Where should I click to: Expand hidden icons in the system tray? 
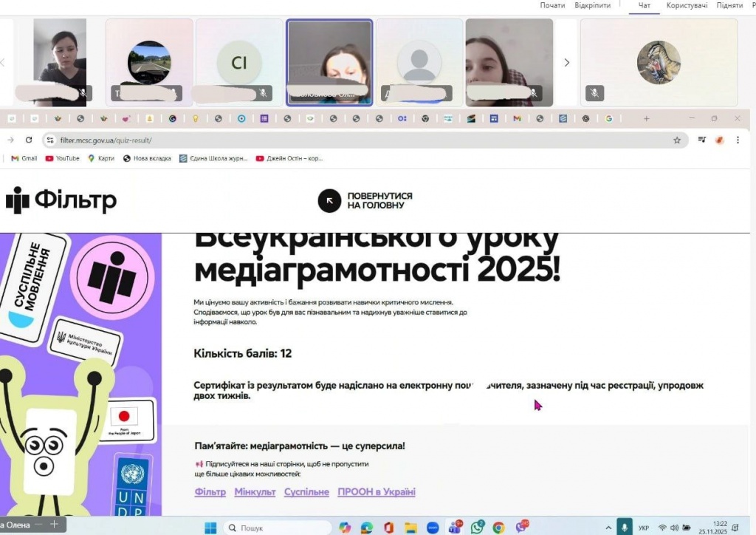coord(608,528)
